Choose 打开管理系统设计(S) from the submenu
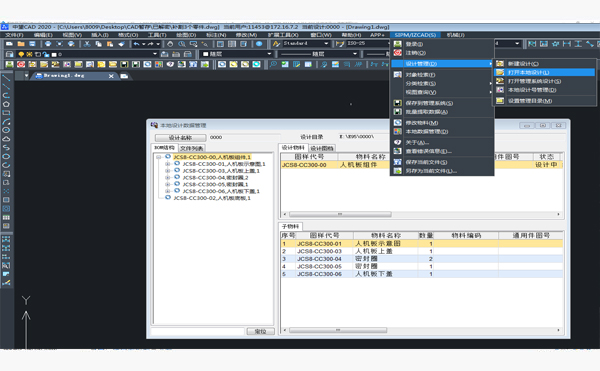 coord(534,81)
